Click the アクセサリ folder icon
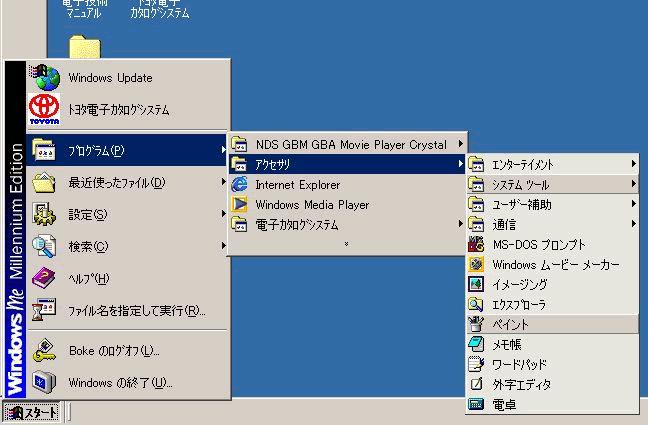Viewport: 648px width, 425px height. point(239,164)
